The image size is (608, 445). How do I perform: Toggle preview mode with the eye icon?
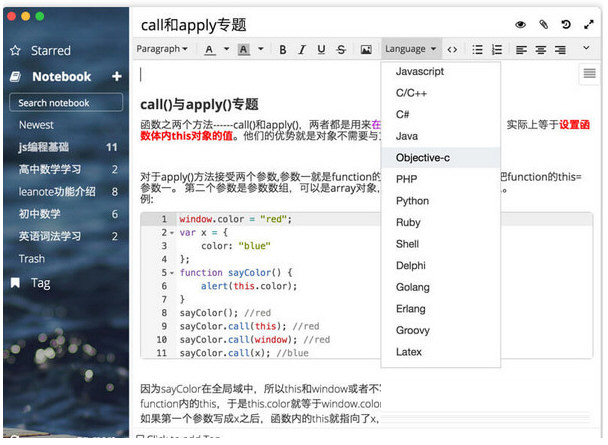520,24
